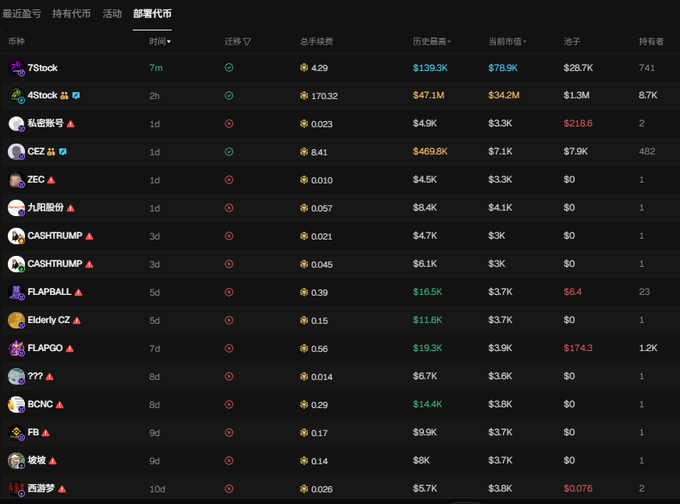Viewport: 680px width, 504px height.
Task: Click the red not-migrated icon for FLAPGO
Action: 229,348
